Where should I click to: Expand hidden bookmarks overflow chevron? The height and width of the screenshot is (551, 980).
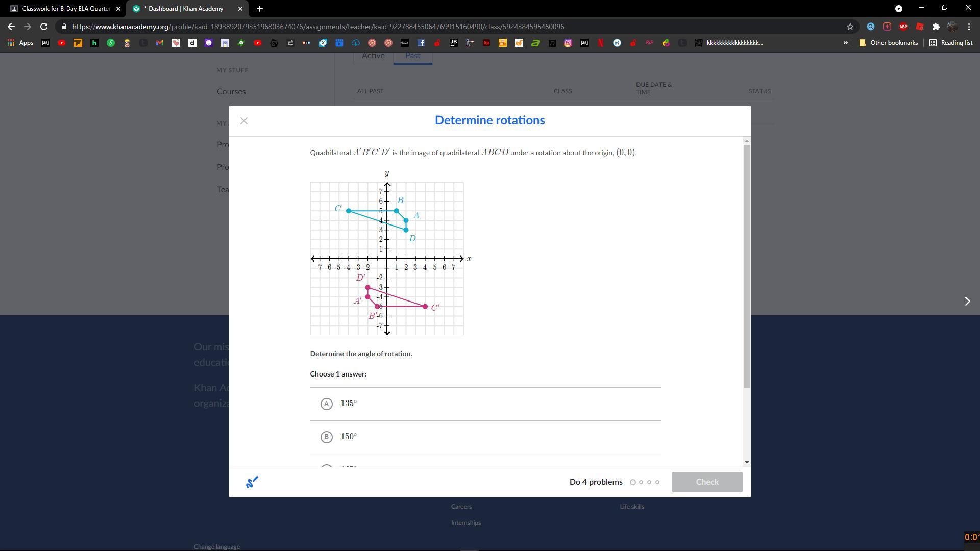click(x=845, y=43)
